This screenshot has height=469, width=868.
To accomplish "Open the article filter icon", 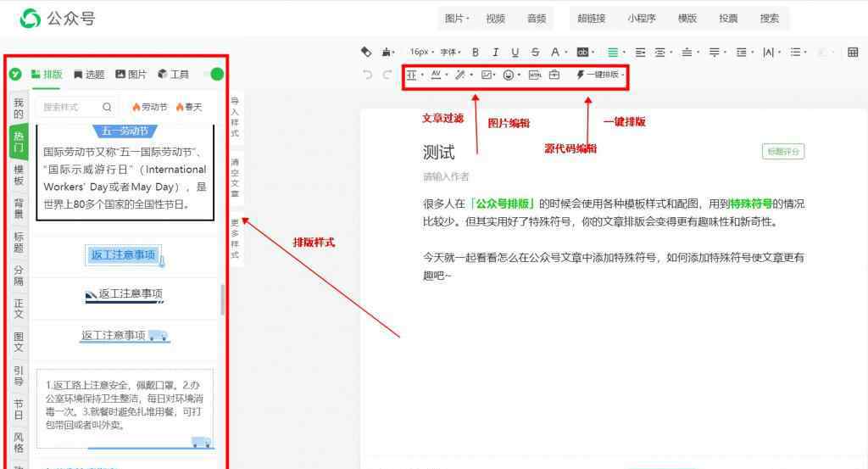I will (411, 75).
